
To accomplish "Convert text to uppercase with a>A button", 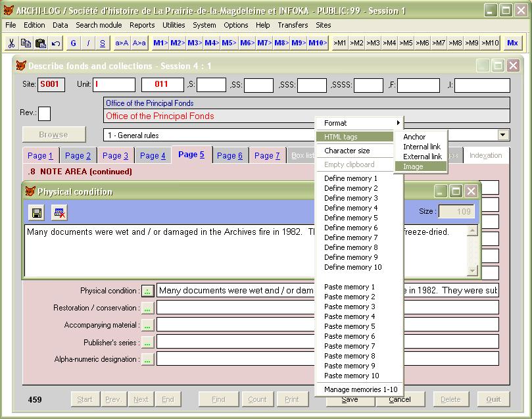I will pyautogui.click(x=122, y=43).
